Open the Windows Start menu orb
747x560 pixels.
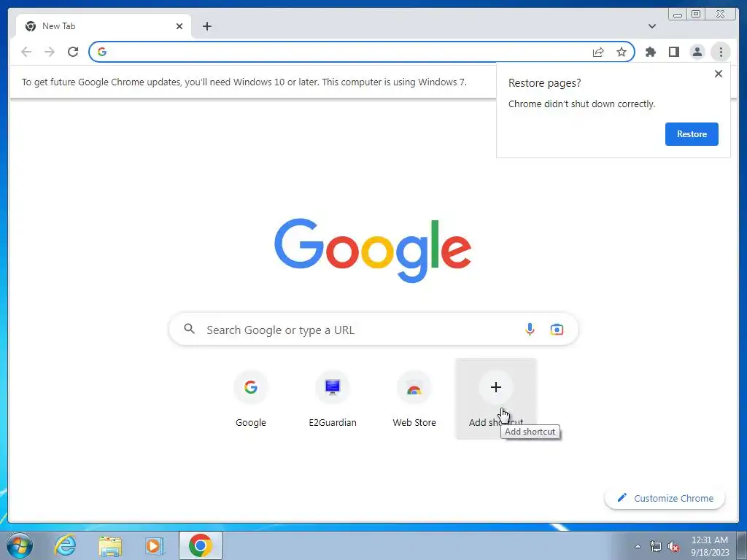tap(20, 545)
